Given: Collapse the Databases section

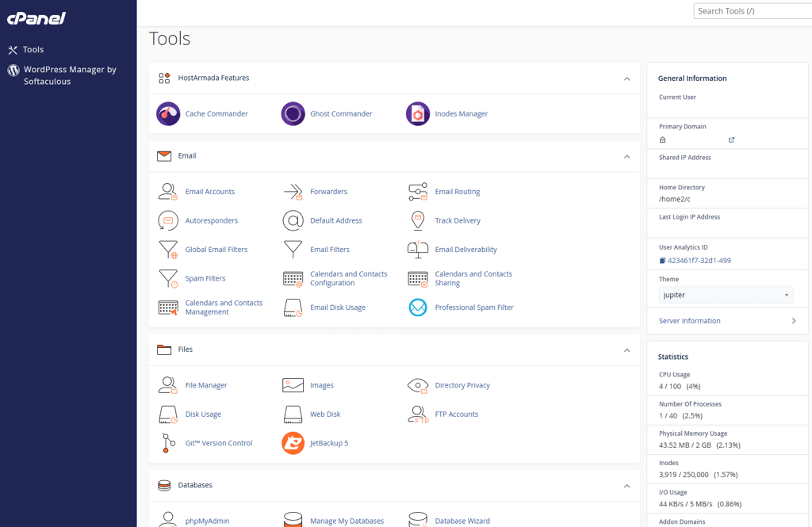Looking at the screenshot, I should pos(626,486).
